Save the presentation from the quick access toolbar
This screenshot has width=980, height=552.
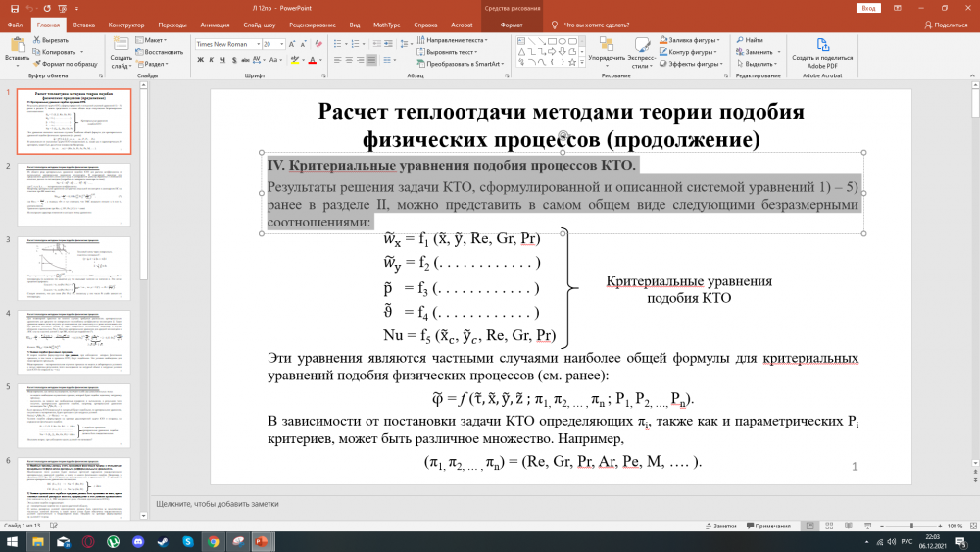coord(14,8)
